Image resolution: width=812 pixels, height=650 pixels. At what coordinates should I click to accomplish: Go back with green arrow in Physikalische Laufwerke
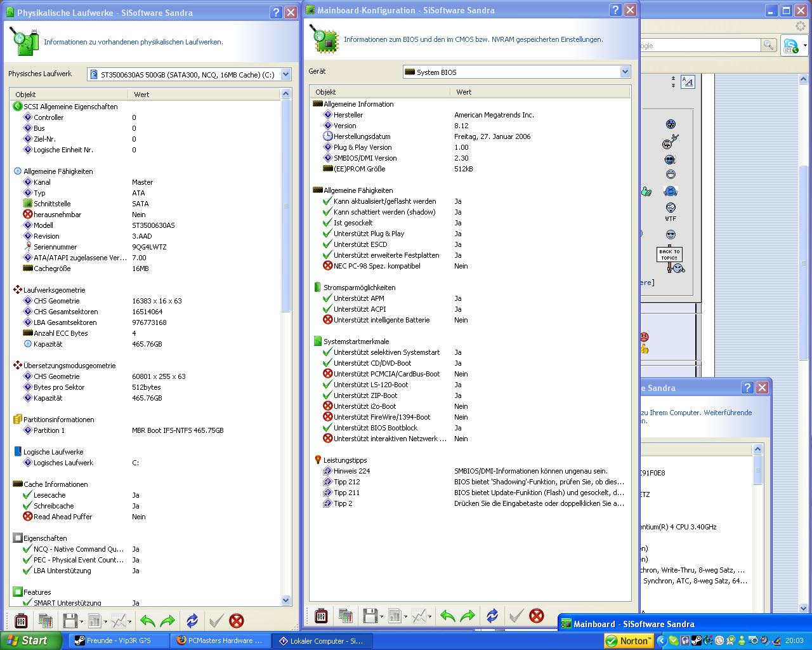pos(148,620)
